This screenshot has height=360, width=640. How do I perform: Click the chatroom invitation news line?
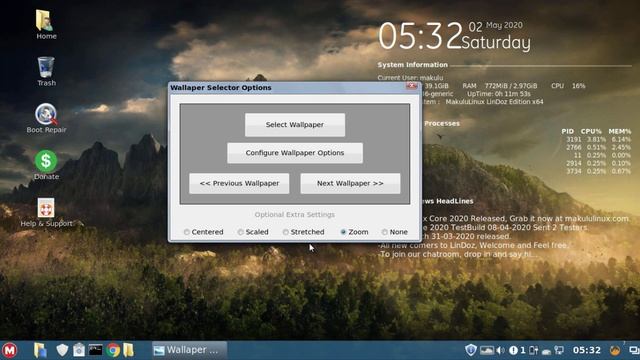(457, 254)
